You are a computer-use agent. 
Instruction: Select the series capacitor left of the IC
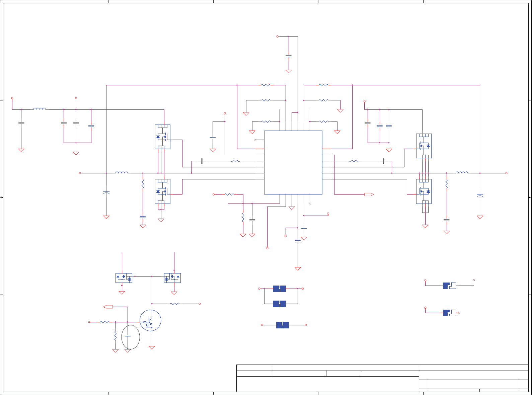(202, 161)
